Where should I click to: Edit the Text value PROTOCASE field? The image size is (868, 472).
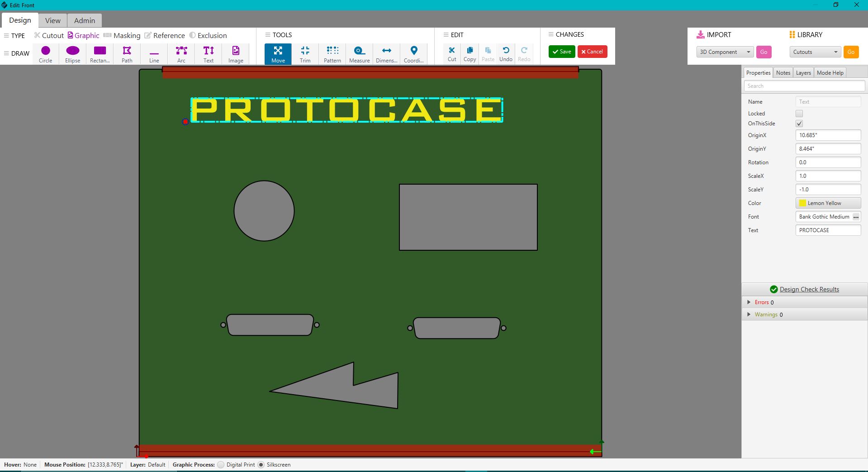click(828, 230)
